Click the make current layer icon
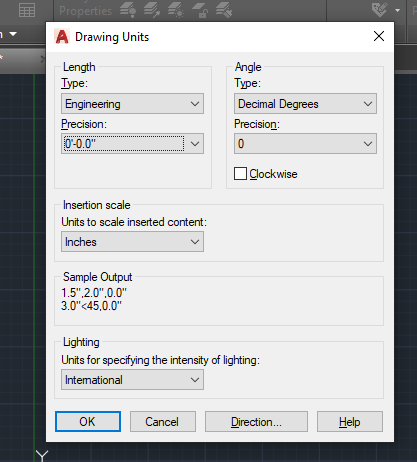The width and height of the screenshot is (417, 462). (224, 10)
